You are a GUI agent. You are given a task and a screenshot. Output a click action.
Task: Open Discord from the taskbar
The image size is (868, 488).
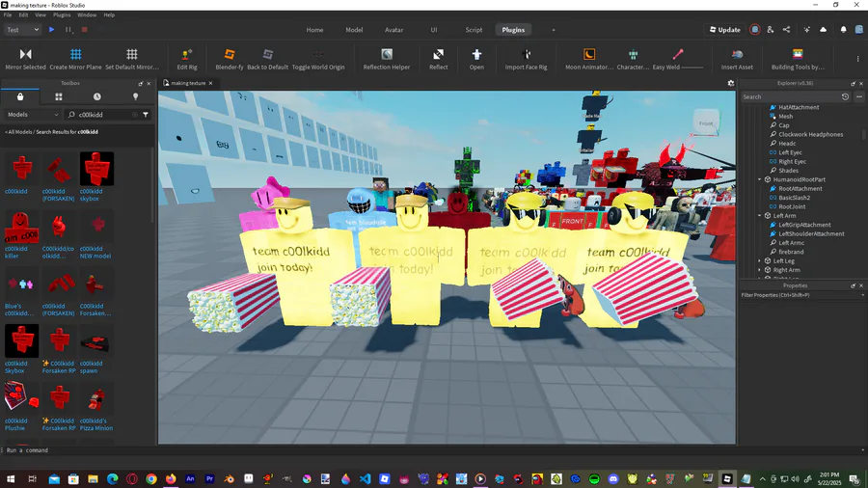pos(612,478)
